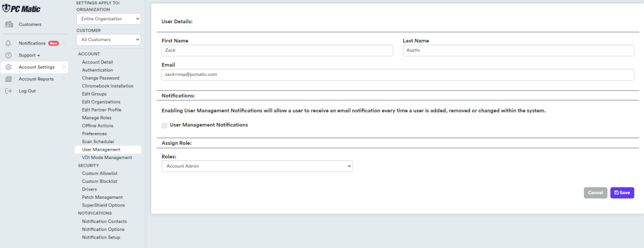The image size is (644, 248).
Task: Click the Account Reports icon
Action: (9, 79)
